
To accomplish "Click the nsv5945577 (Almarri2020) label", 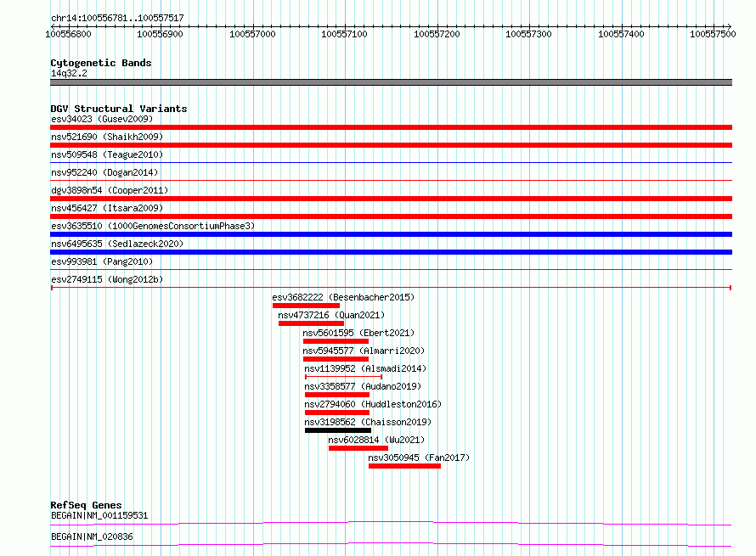I will [364, 351].
